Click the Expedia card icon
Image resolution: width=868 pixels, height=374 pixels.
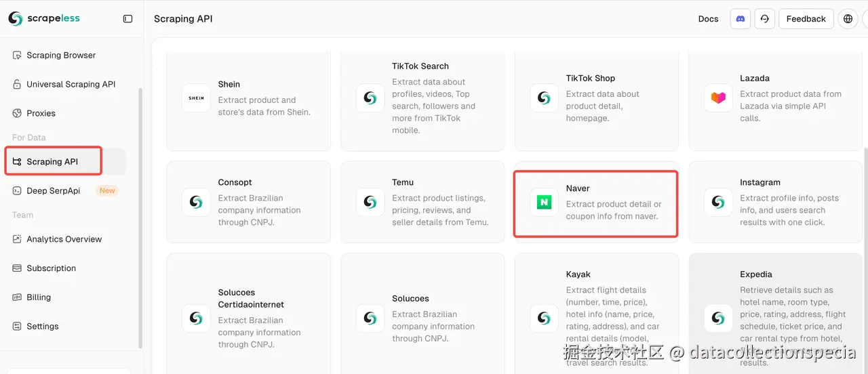[718, 318]
